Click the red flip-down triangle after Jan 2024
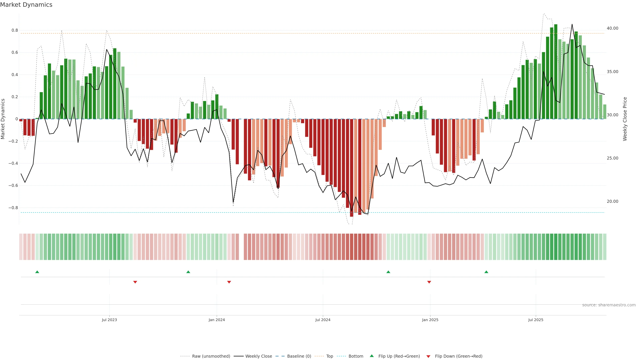Image resolution: width=644 pixels, height=362 pixels. pos(229,282)
